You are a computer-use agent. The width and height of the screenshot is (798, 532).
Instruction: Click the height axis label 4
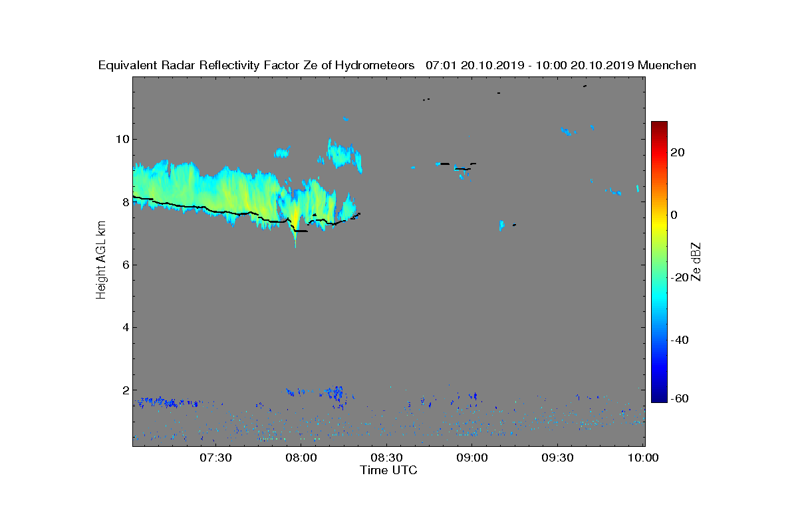pyautogui.click(x=124, y=327)
